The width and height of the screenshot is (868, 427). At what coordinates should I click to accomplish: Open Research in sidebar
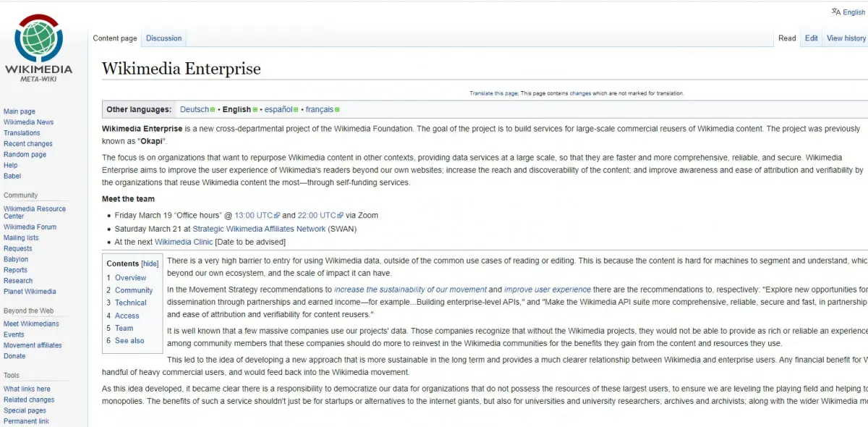click(x=18, y=281)
